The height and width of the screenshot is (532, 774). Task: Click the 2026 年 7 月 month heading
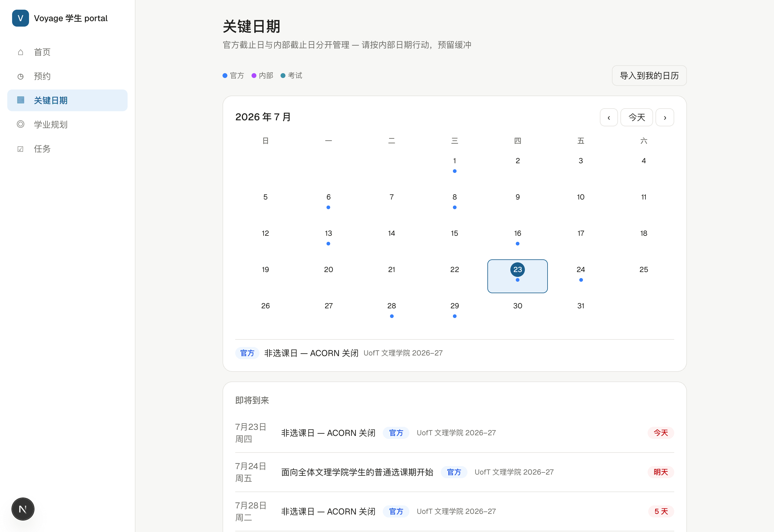[x=263, y=117]
